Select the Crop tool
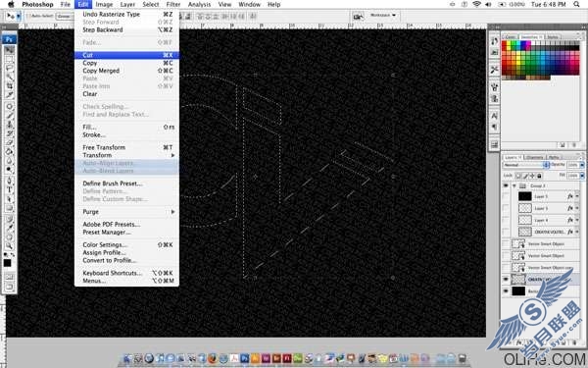The width and height of the screenshot is (588, 368). point(10,86)
